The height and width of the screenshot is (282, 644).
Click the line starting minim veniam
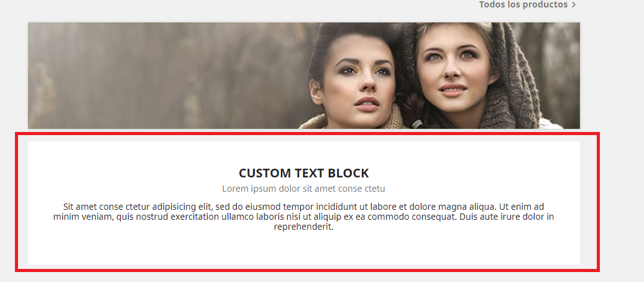tap(304, 217)
